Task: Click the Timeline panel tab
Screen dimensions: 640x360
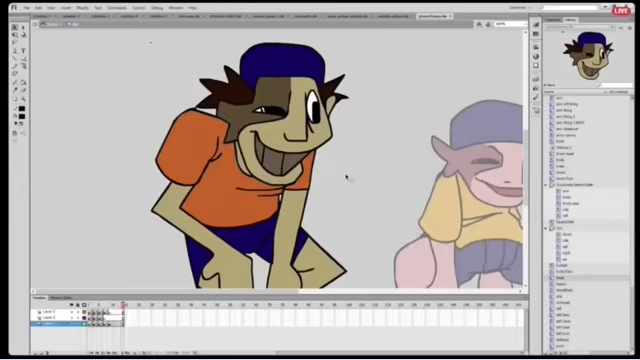Action: [40, 298]
